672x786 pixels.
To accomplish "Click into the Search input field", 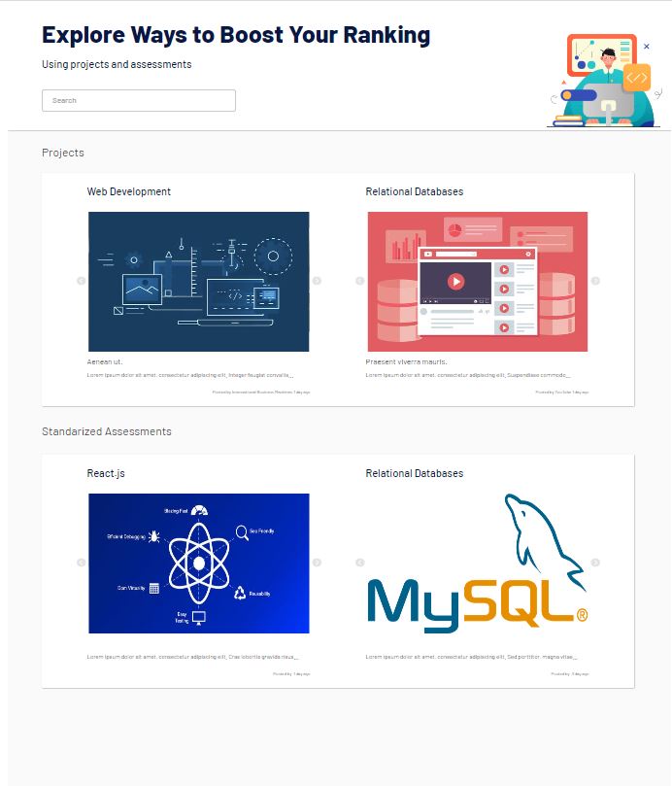I will pyautogui.click(x=139, y=101).
